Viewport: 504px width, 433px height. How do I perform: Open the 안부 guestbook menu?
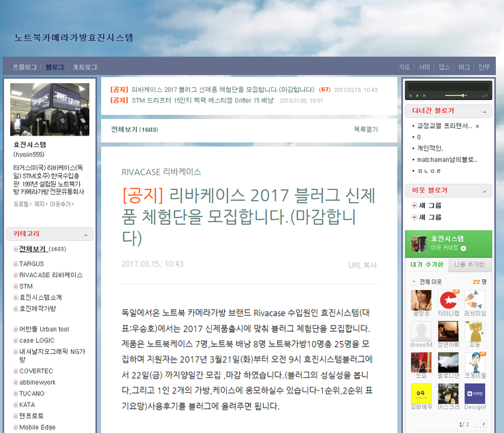coord(484,67)
